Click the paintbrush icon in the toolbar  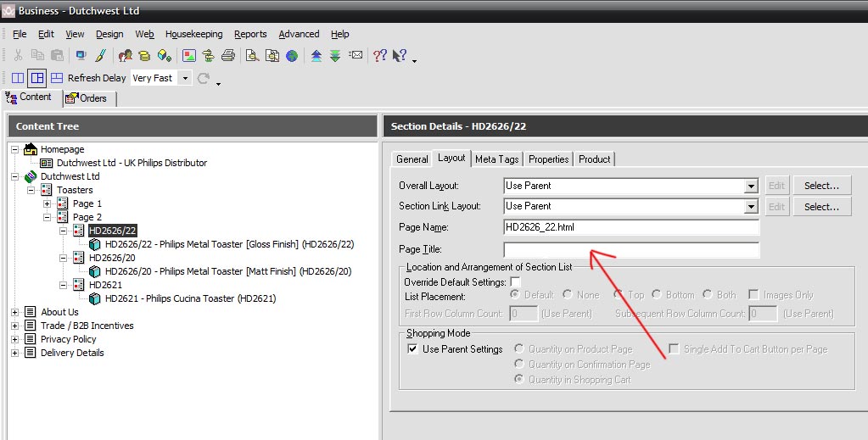click(x=100, y=56)
